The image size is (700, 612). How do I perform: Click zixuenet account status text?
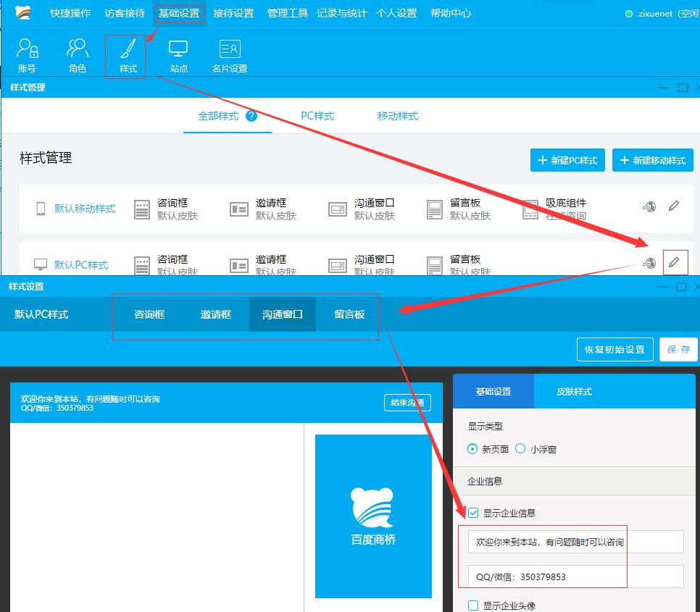coord(668,13)
